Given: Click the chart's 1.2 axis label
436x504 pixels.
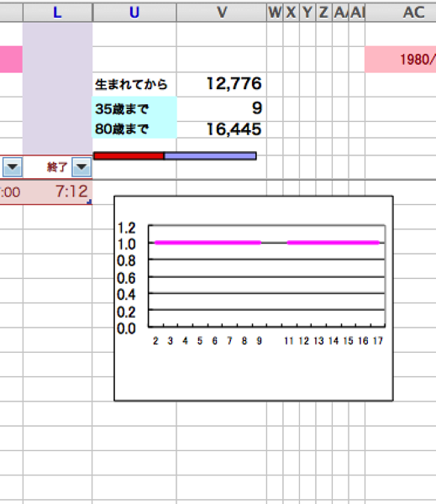Looking at the screenshot, I should point(126,228).
